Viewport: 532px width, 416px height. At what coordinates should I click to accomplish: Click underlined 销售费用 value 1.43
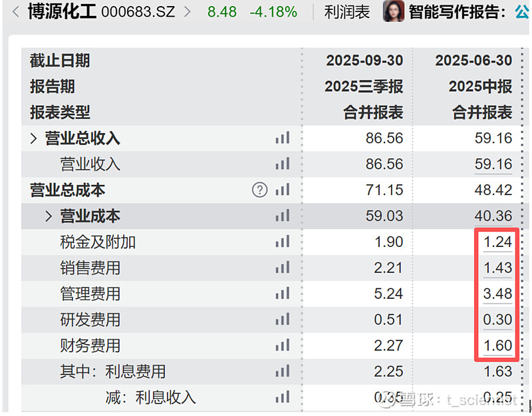click(497, 268)
